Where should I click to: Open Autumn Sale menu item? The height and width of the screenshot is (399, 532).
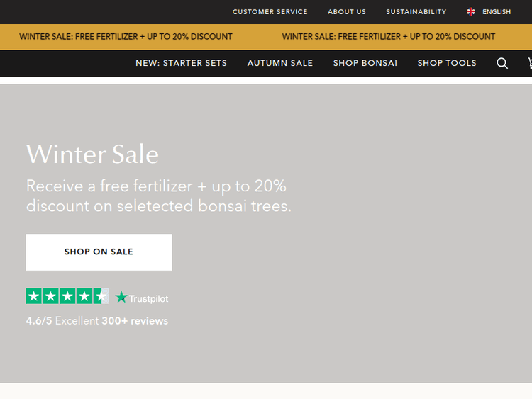pos(280,63)
